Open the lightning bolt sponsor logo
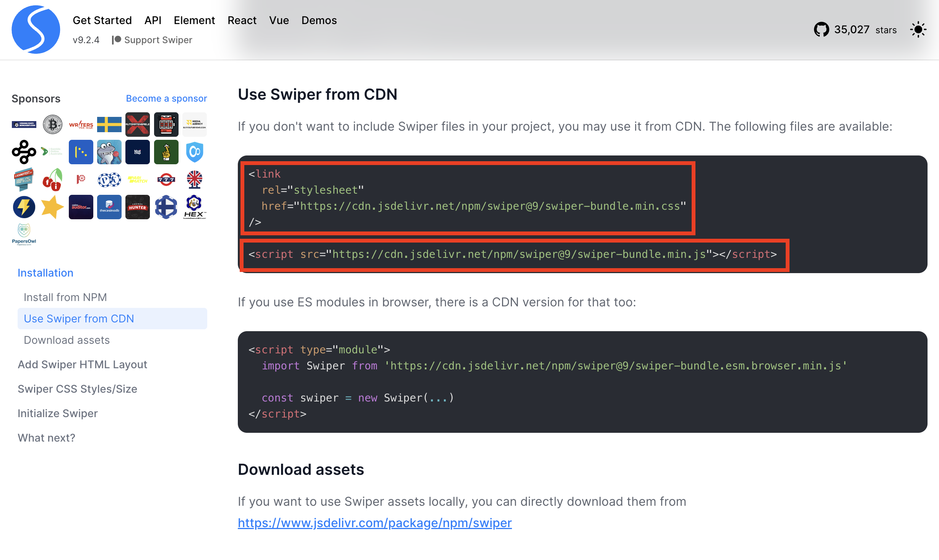The width and height of the screenshot is (939, 560). 24,207
